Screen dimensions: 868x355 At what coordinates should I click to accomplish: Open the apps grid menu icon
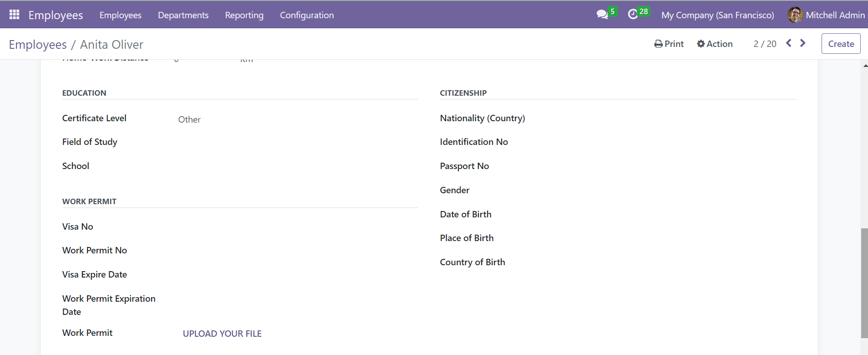[15, 15]
